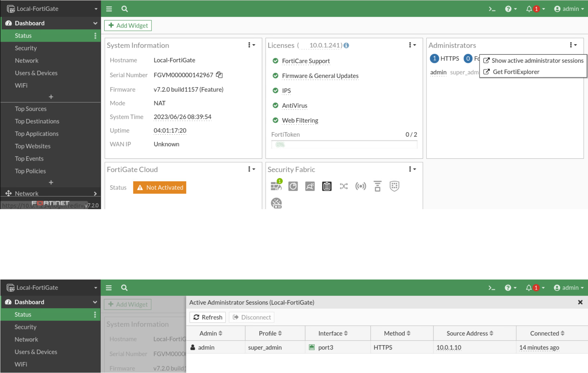Click the Licenses info icon beside 10.0.1.241
This screenshot has width=588, height=373.
(x=346, y=45)
